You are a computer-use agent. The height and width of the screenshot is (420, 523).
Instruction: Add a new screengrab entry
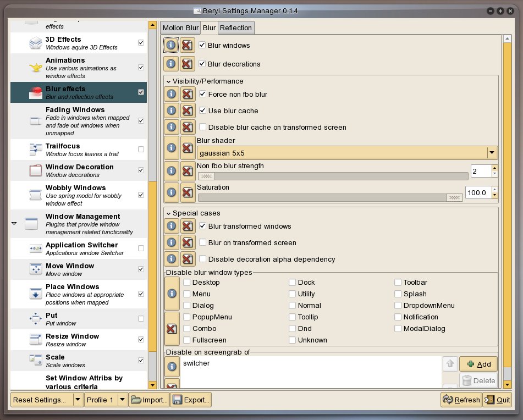[478, 364]
